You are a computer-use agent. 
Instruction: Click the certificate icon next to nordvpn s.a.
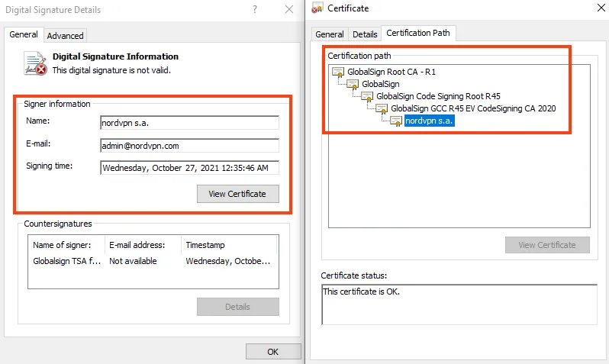click(396, 121)
